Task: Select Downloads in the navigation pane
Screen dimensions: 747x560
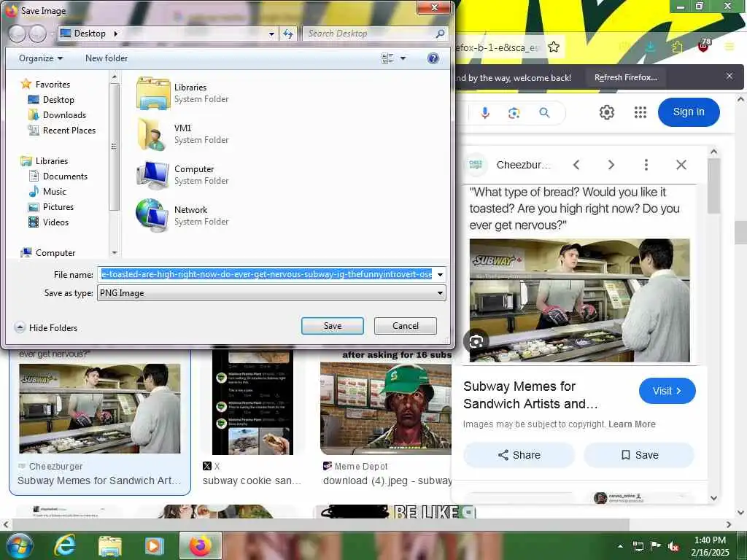Action: (x=64, y=114)
